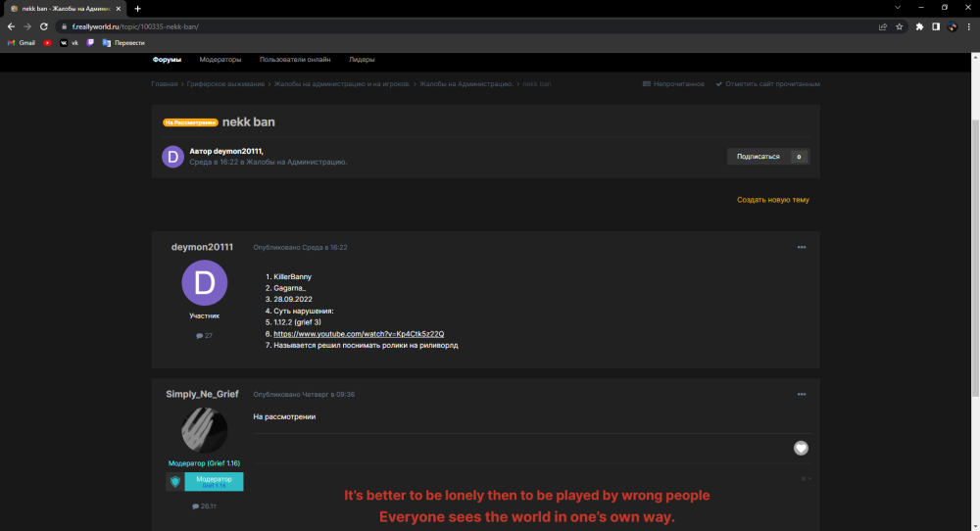
Task: Open Simply_Ne_Grief post options menu
Action: [802, 395]
